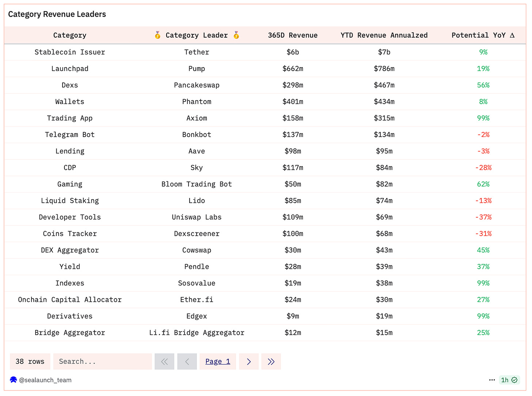Image resolution: width=532 pixels, height=396 pixels.
Task: Click the Pendle cell
Action: 197,267
